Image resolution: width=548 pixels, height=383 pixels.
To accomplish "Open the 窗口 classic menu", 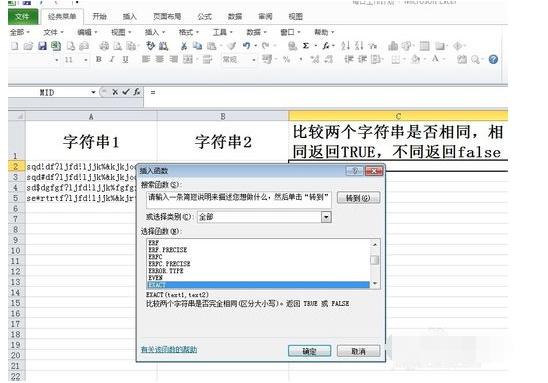I will (290, 32).
